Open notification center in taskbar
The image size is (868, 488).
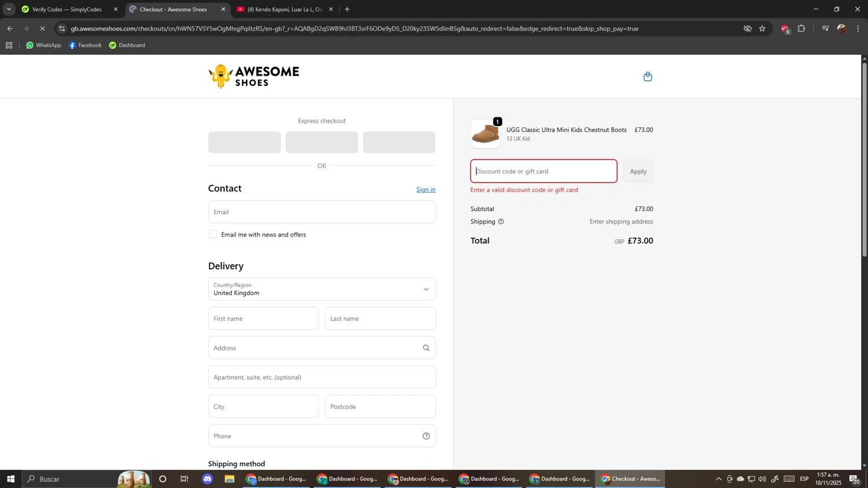[854, 479]
